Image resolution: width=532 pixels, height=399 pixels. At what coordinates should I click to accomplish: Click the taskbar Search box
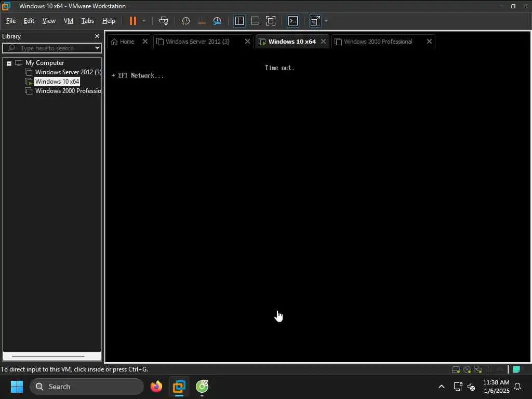pos(87,387)
